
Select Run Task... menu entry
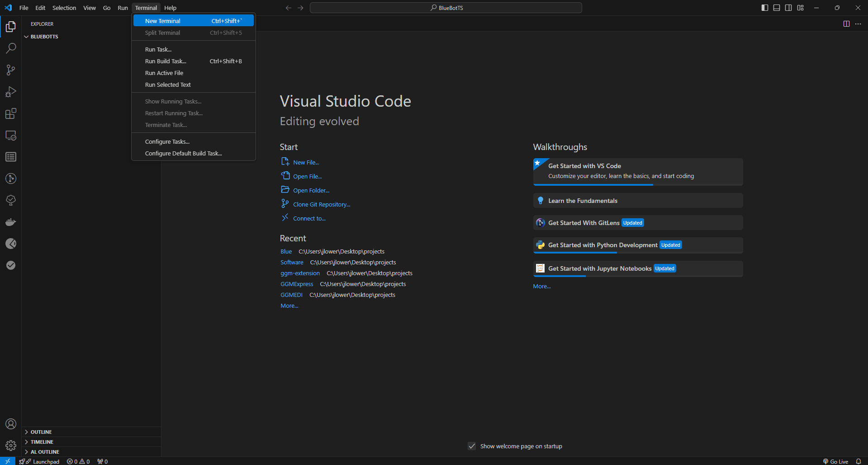[x=194, y=49]
